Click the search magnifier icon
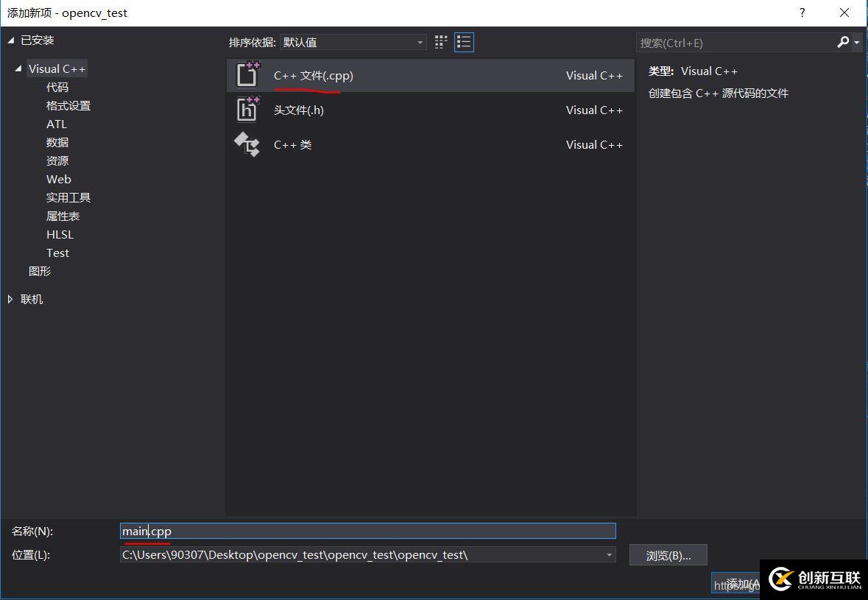This screenshot has width=868, height=600. pyautogui.click(x=842, y=42)
